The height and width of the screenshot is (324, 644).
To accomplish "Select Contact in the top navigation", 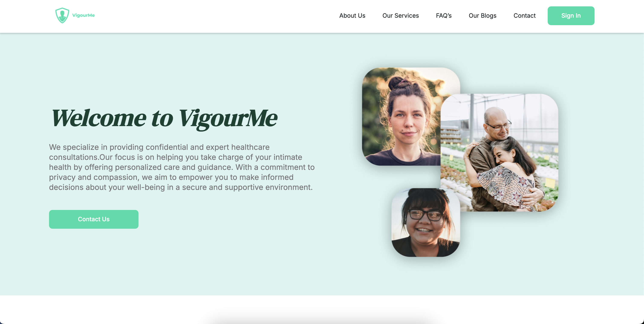I will click(524, 16).
